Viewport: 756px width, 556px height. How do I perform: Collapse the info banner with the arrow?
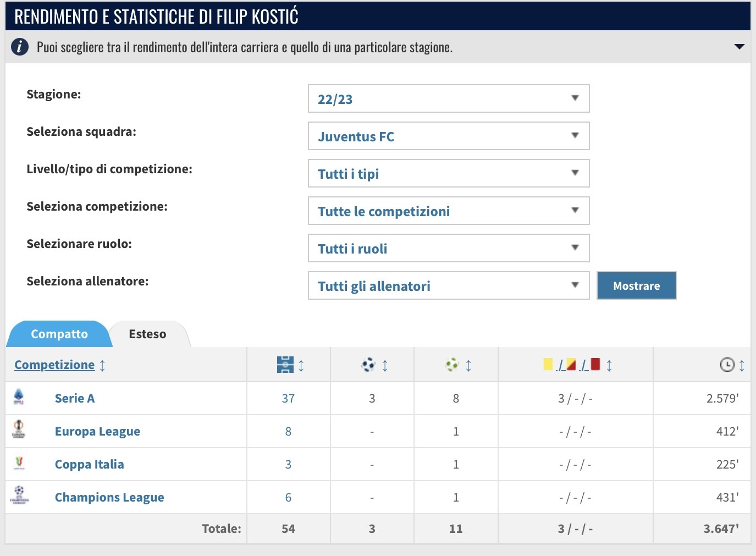(x=739, y=47)
